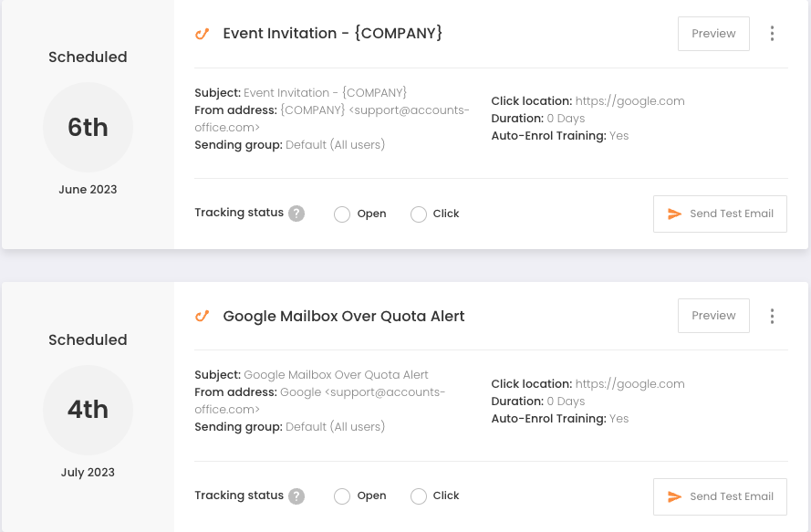Click the Tracking status help icon in Google Mailbox card
Viewport: 811px width, 532px height.
coord(296,496)
